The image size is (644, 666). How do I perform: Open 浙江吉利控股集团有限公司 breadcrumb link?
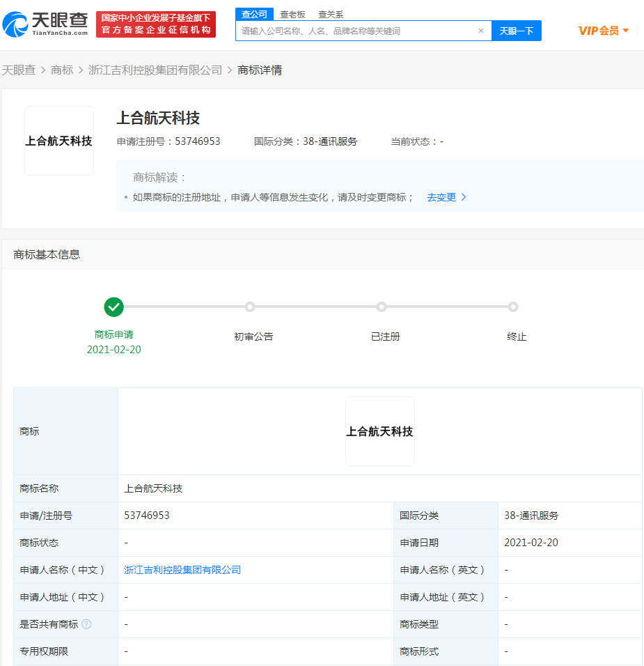(x=155, y=70)
